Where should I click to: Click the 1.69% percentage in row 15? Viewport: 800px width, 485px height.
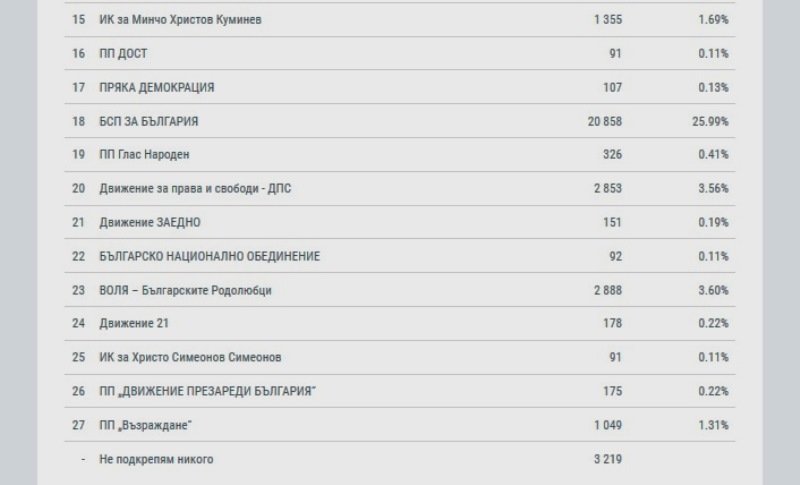(713, 20)
